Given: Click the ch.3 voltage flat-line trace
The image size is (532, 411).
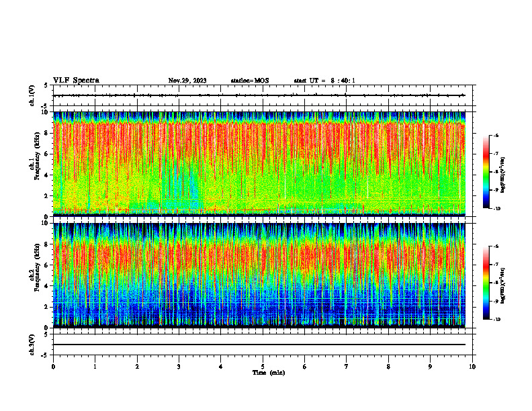Looking at the screenshot, I should coord(259,345).
